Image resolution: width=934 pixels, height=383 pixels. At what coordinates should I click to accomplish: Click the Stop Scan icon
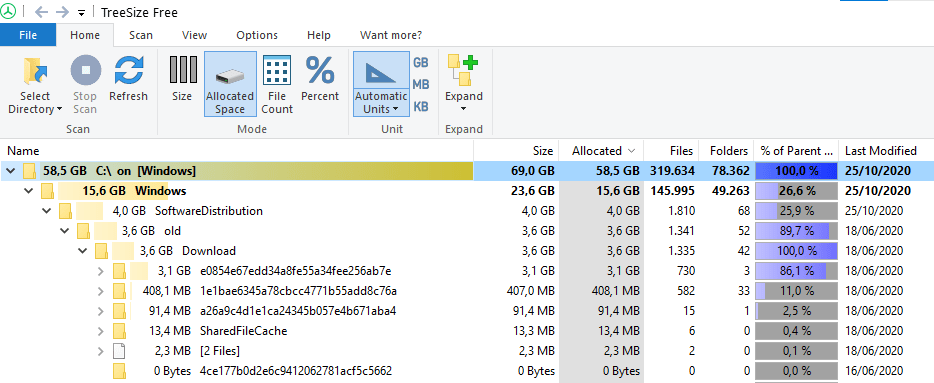click(85, 70)
